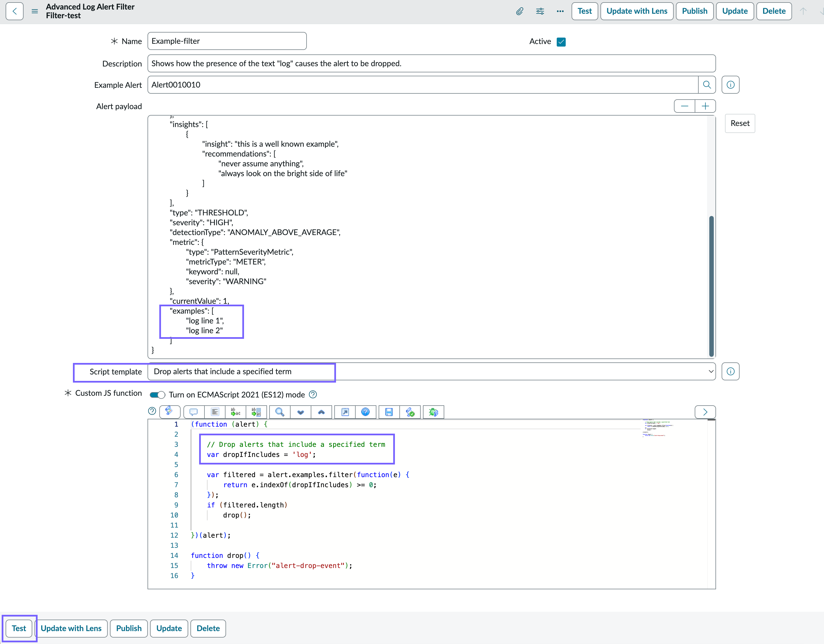Look up Example Alert using magnifier

click(x=707, y=85)
